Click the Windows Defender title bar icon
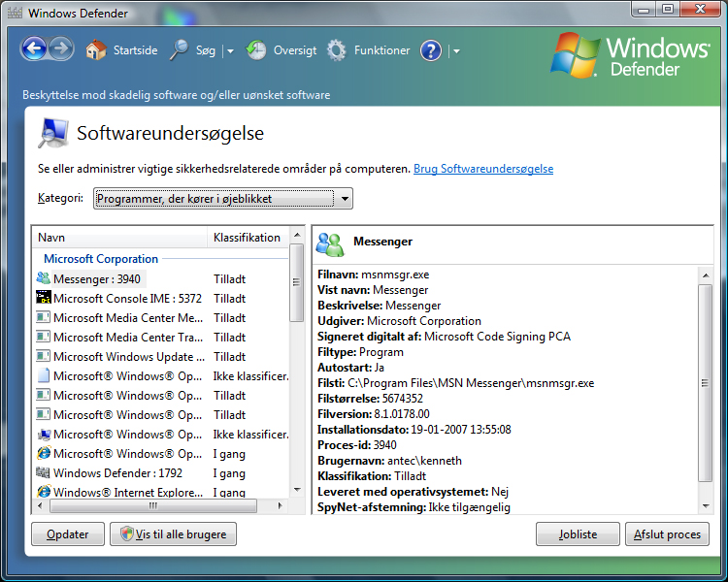This screenshot has width=728, height=582. pos(15,13)
